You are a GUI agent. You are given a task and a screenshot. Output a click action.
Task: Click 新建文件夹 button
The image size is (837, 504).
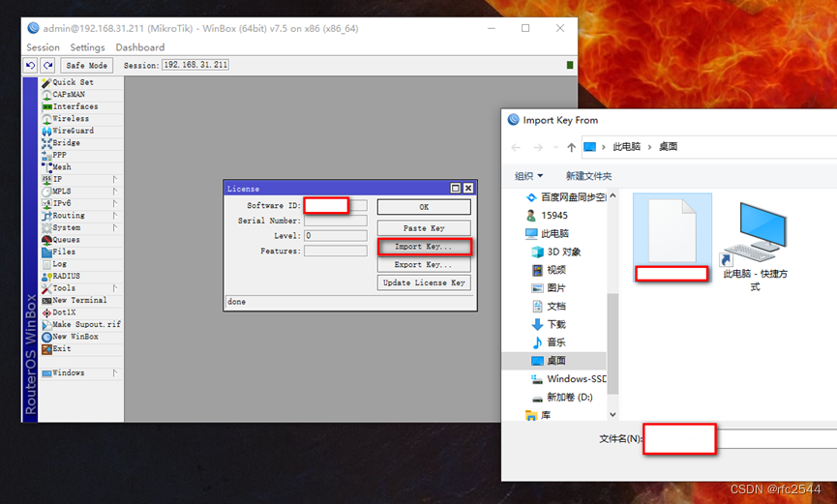(x=588, y=176)
